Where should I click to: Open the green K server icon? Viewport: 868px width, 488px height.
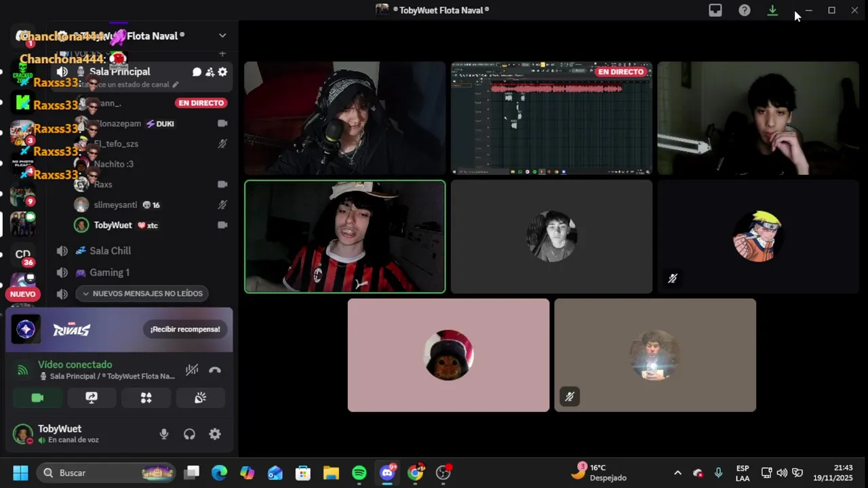pyautogui.click(x=22, y=102)
